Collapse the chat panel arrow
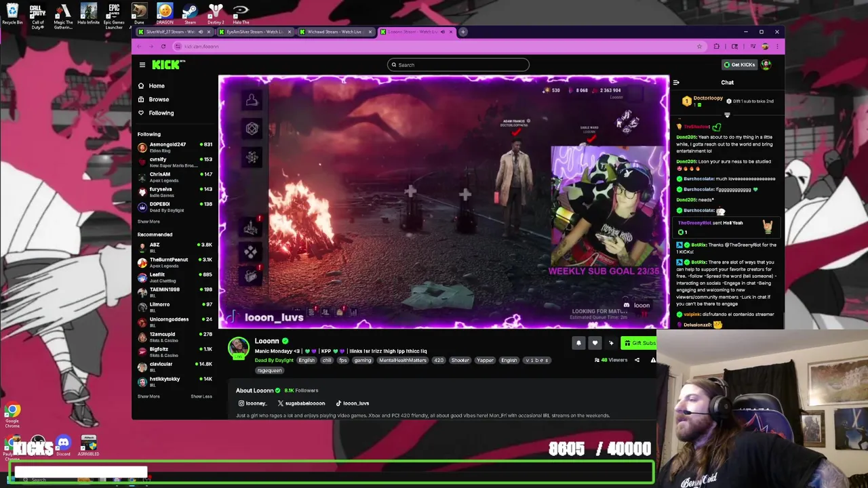The height and width of the screenshot is (488, 868). point(676,83)
